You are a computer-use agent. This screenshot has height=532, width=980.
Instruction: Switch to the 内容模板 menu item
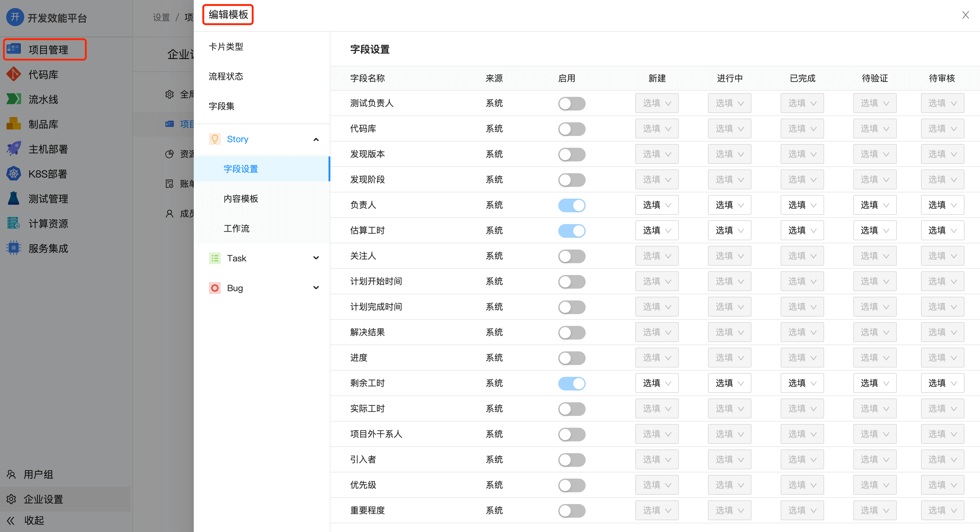[x=241, y=199]
